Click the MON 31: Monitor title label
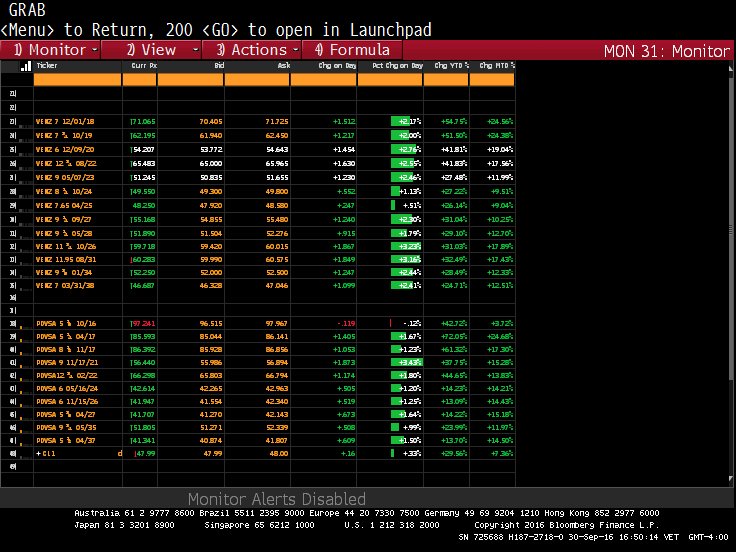The image size is (736, 552). coord(667,51)
